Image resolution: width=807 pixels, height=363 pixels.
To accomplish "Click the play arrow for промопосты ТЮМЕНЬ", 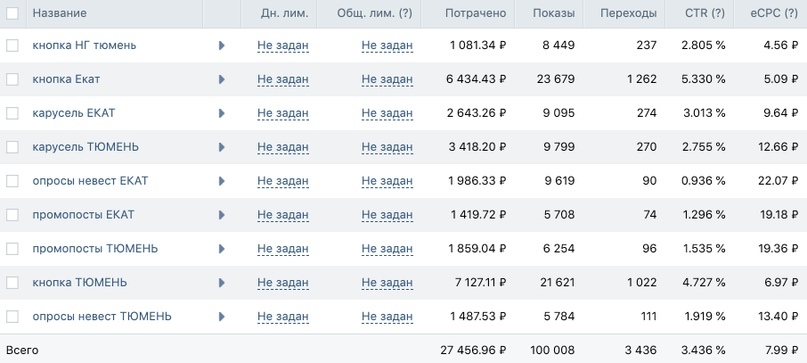I will pos(221,249).
